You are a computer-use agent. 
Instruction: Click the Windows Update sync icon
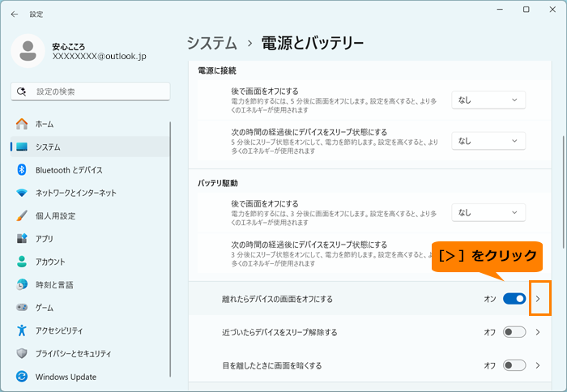22,377
